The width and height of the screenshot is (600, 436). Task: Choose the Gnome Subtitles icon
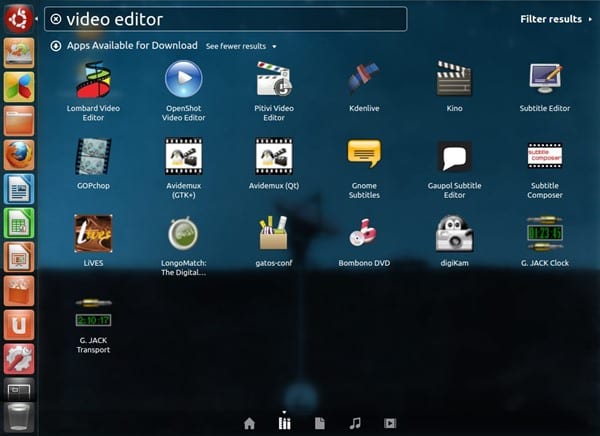point(364,153)
